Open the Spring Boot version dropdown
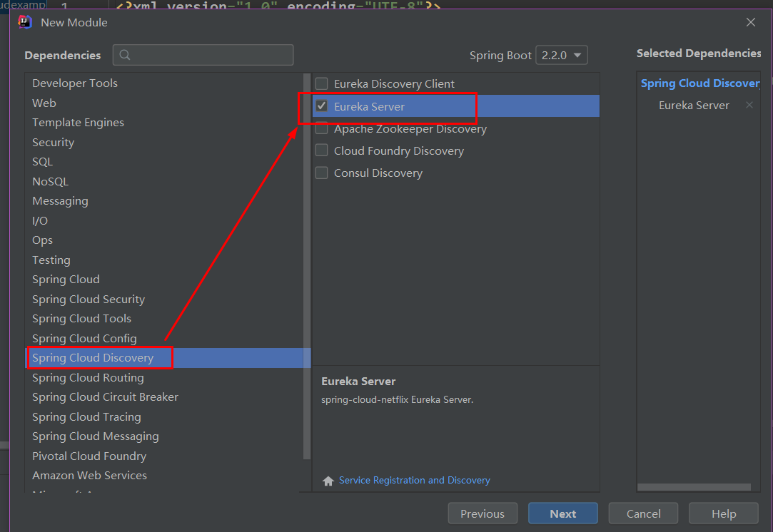This screenshot has height=532, width=773. (562, 55)
